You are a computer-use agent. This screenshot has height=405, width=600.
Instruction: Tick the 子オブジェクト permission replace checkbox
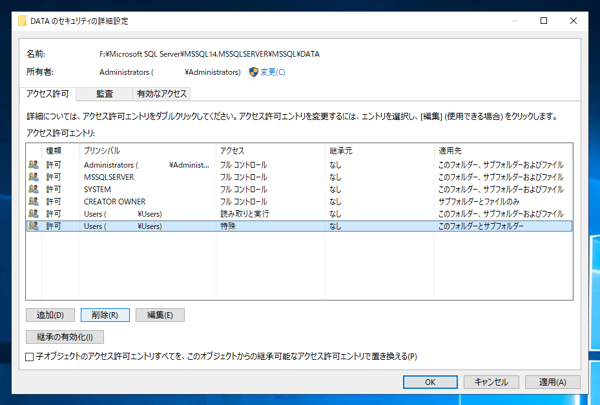[x=29, y=357]
